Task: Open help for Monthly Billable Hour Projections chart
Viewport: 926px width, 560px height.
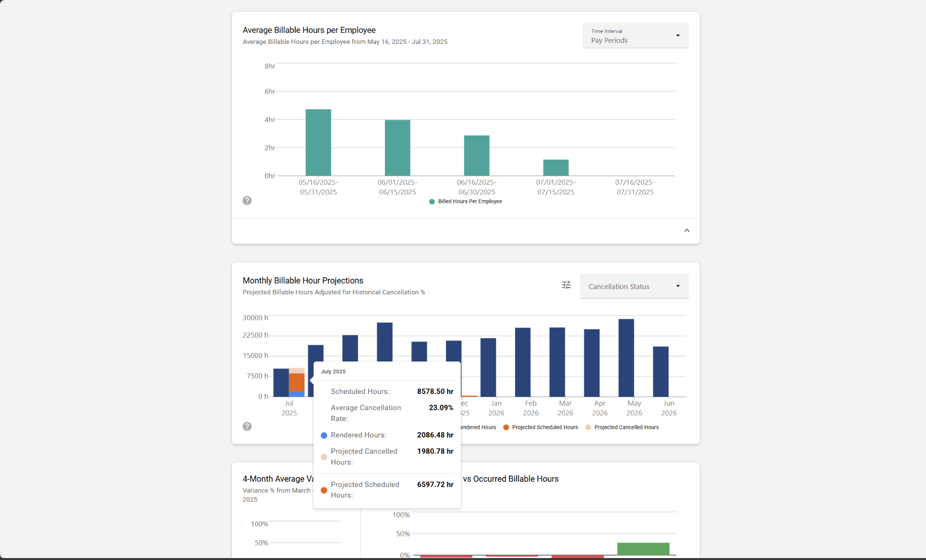Action: (247, 426)
